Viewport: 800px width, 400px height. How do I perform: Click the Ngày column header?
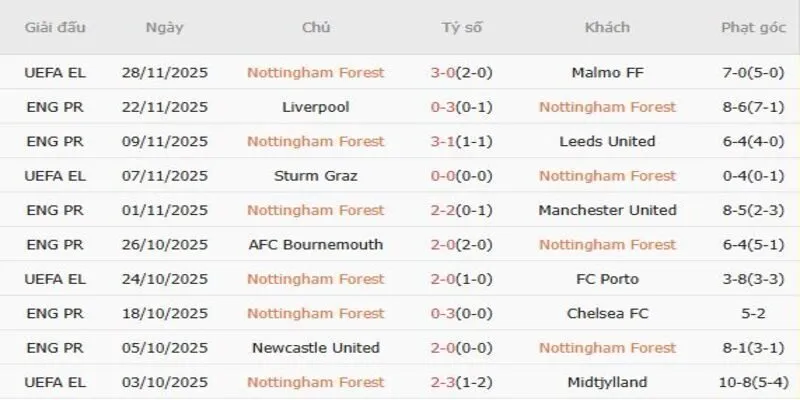pyautogui.click(x=164, y=27)
